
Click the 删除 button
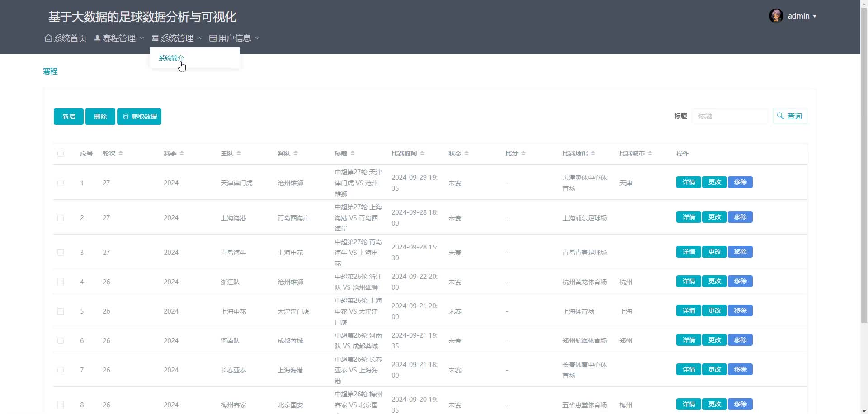click(100, 117)
